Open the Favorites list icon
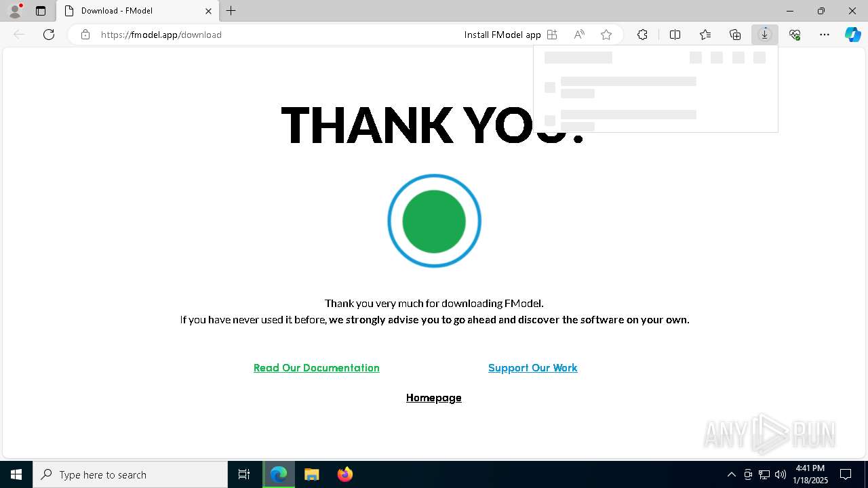Screen dimensions: 868x488 pyautogui.click(x=705, y=35)
